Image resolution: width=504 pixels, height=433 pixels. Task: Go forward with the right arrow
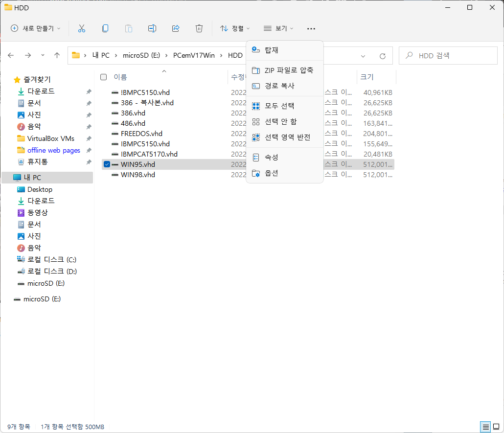(28, 55)
